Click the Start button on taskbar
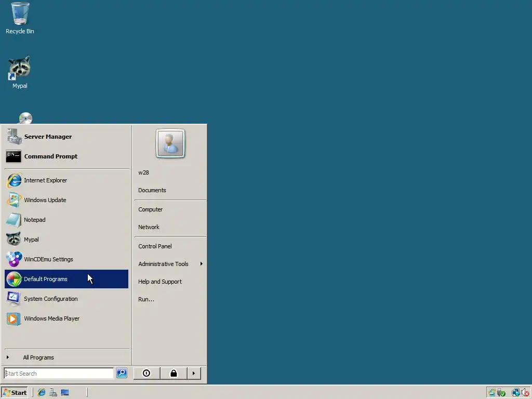Image resolution: width=532 pixels, height=399 pixels. [15, 393]
